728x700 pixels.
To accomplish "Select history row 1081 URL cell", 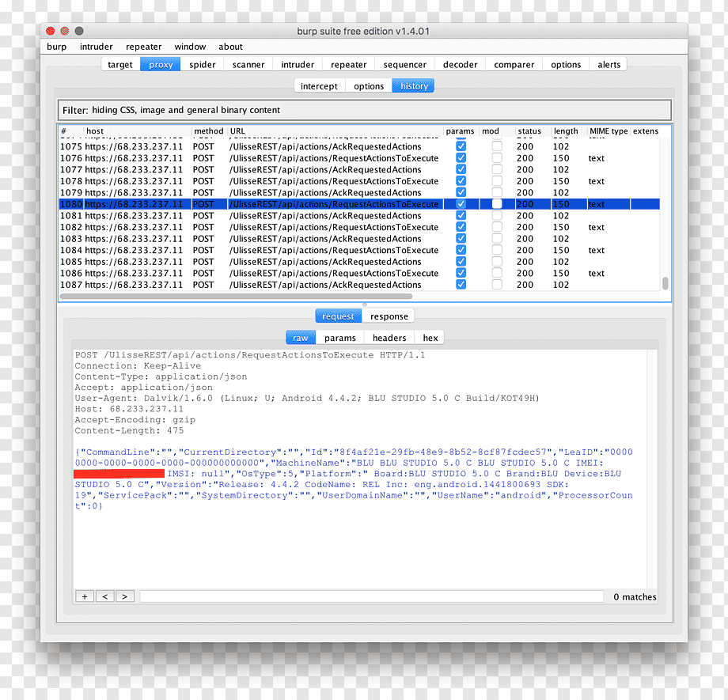I will pos(325,215).
